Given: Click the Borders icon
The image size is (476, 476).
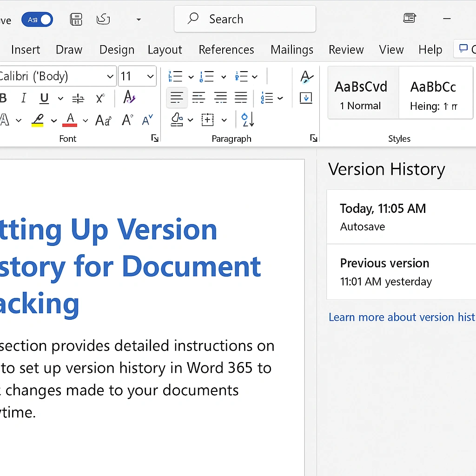Looking at the screenshot, I should point(208,119).
